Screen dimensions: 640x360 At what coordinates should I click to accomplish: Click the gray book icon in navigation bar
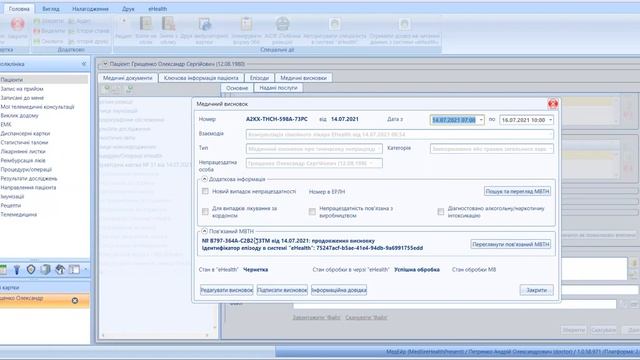point(45,269)
